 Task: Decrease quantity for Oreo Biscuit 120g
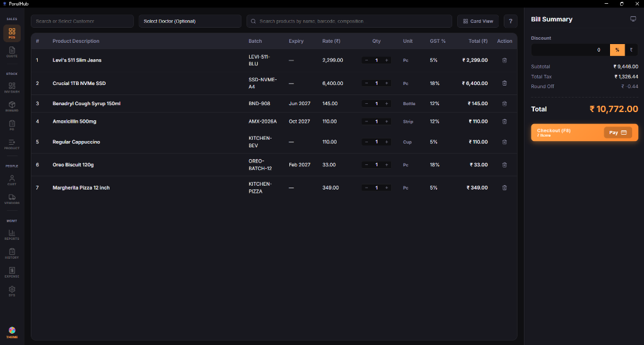(367, 165)
